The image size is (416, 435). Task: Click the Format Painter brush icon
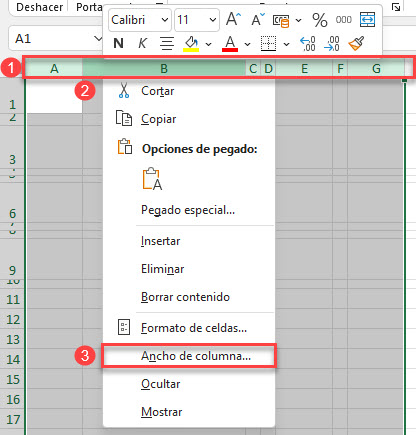point(356,44)
